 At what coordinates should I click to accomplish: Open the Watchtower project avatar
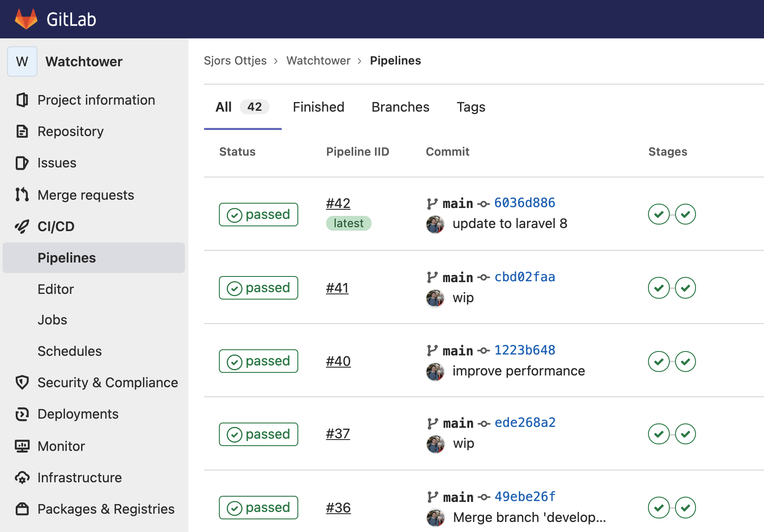22,61
